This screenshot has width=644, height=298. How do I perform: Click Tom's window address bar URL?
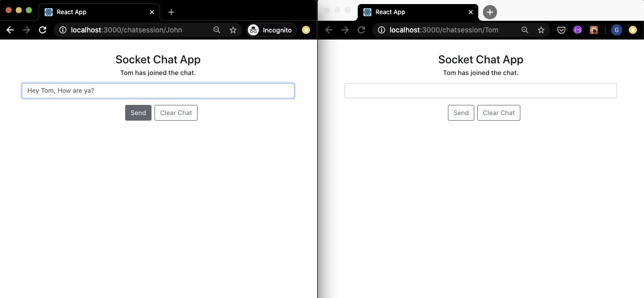444,30
